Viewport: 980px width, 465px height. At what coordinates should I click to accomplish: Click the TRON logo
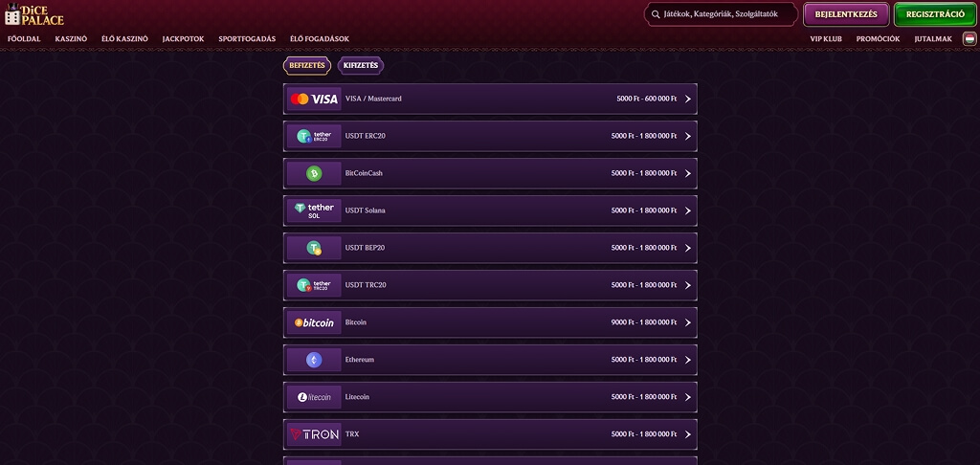point(314,434)
